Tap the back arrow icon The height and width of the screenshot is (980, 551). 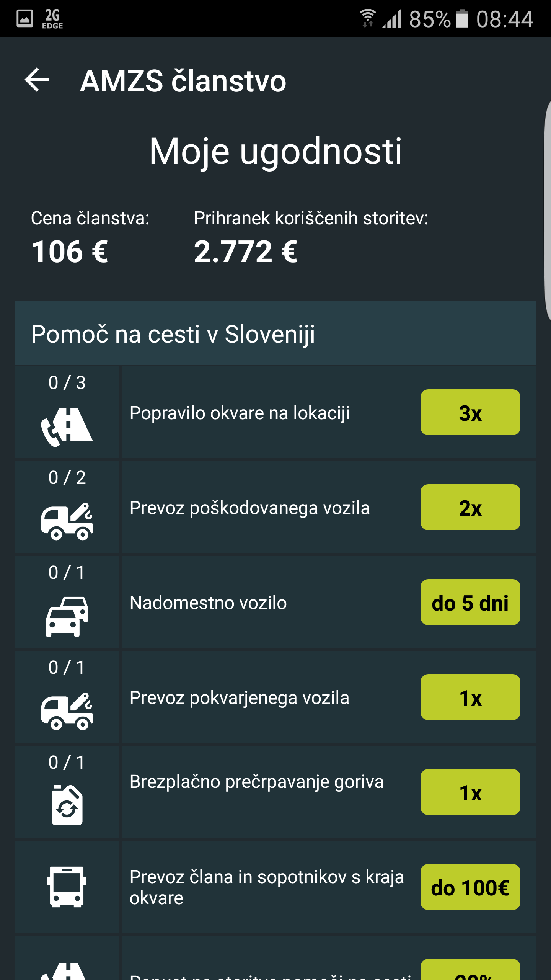(x=37, y=80)
